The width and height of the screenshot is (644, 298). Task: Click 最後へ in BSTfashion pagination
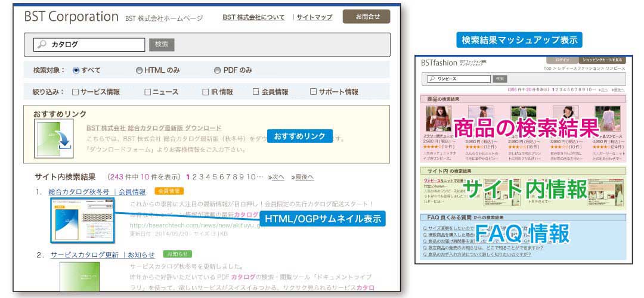pos(618,89)
